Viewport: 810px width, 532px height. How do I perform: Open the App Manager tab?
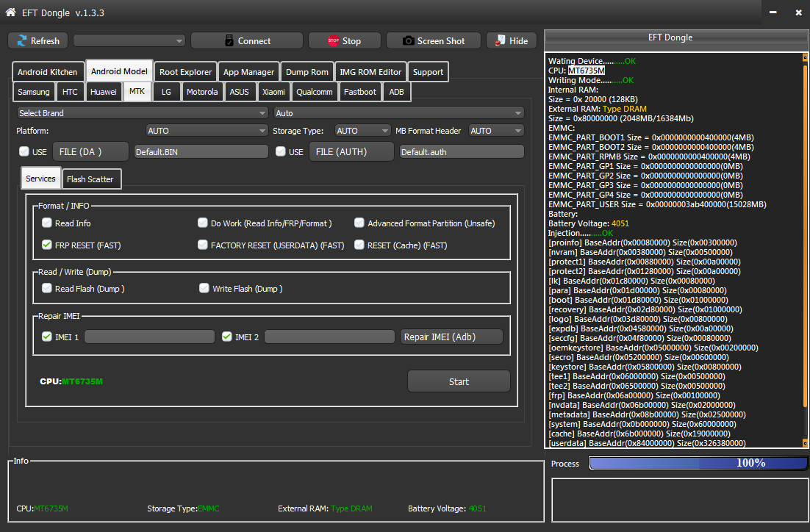pos(249,72)
